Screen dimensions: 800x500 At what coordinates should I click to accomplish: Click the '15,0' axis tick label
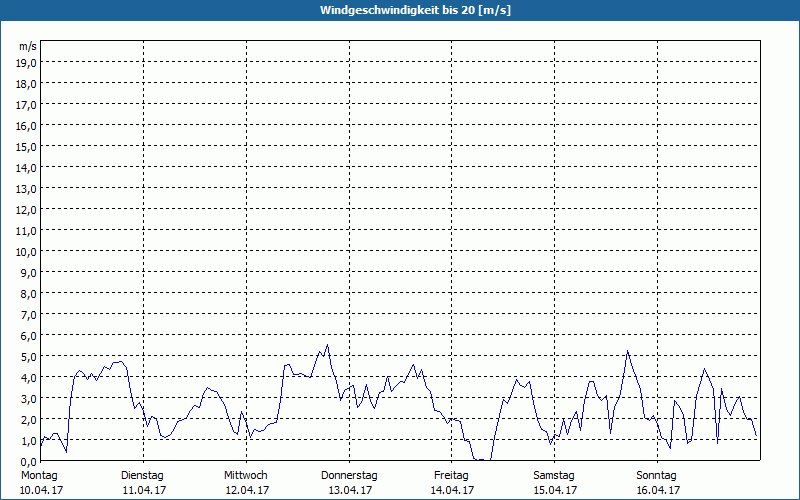coord(28,147)
